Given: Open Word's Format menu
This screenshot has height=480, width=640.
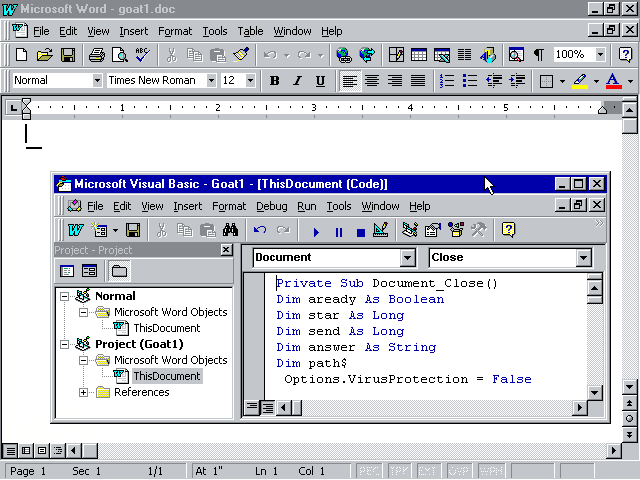Looking at the screenshot, I should point(175,31).
